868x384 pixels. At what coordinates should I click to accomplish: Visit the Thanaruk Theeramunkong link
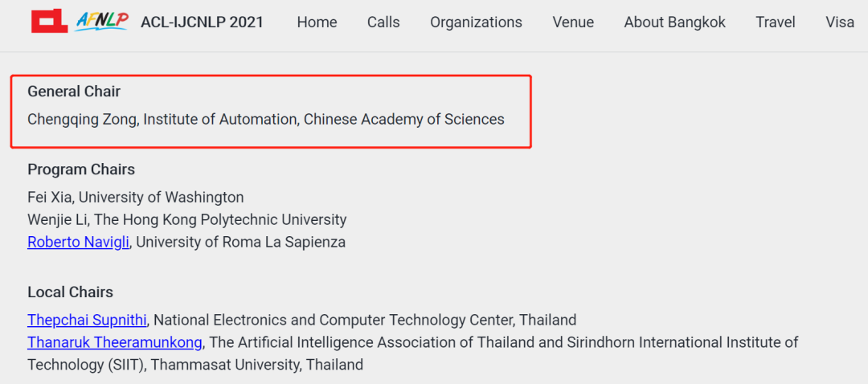115,342
